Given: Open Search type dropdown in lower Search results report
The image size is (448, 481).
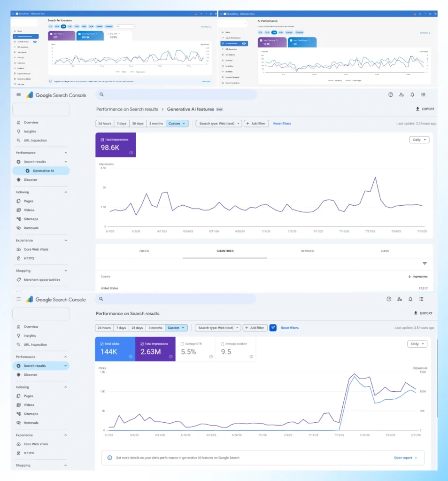Looking at the screenshot, I should pyautogui.click(x=218, y=327).
